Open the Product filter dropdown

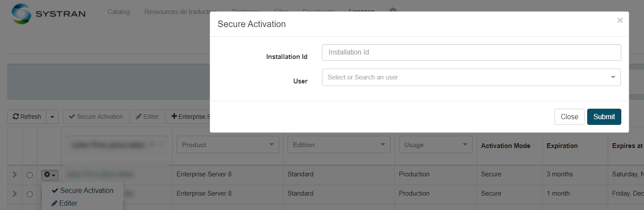(228, 145)
